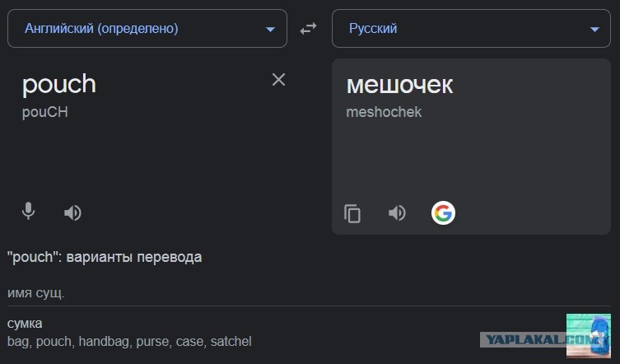Copy translation мешочек to clipboard

352,213
